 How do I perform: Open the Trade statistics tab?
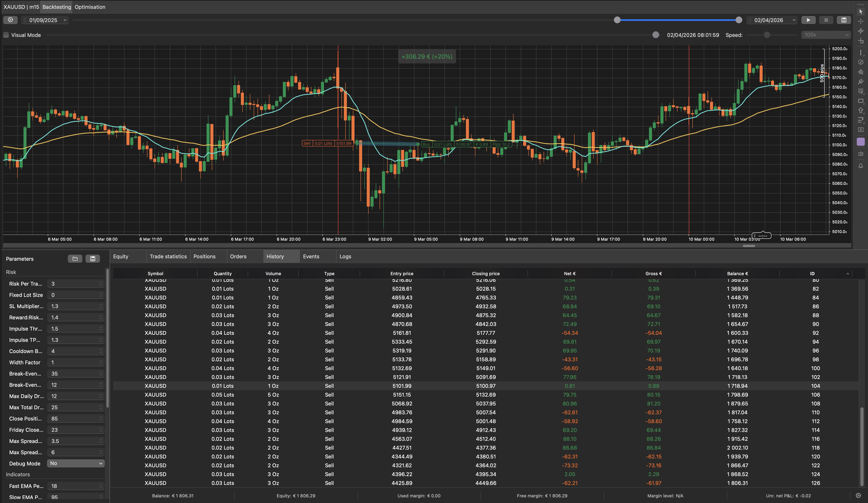pyautogui.click(x=168, y=256)
